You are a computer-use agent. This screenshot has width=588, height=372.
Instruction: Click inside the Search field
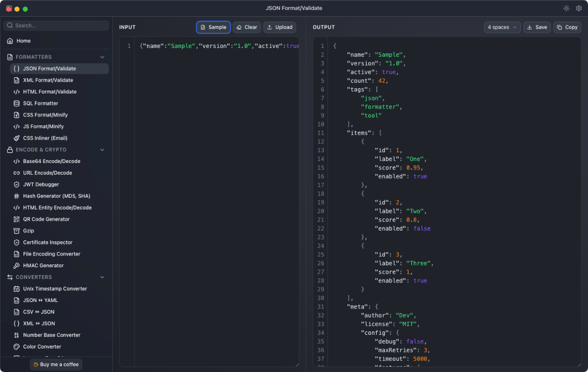(55, 25)
